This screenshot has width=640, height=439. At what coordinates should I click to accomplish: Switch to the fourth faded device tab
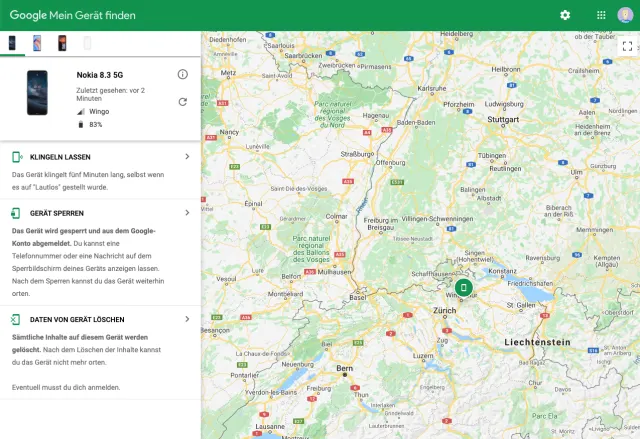click(87, 43)
